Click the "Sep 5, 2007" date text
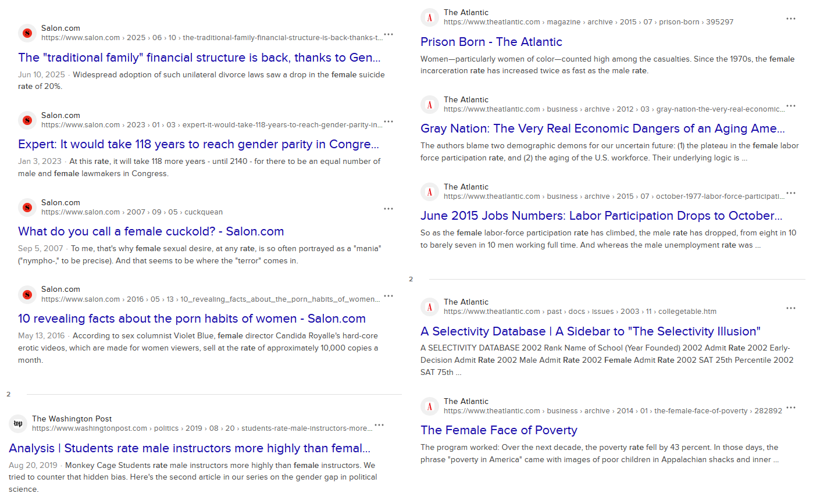 [41, 248]
